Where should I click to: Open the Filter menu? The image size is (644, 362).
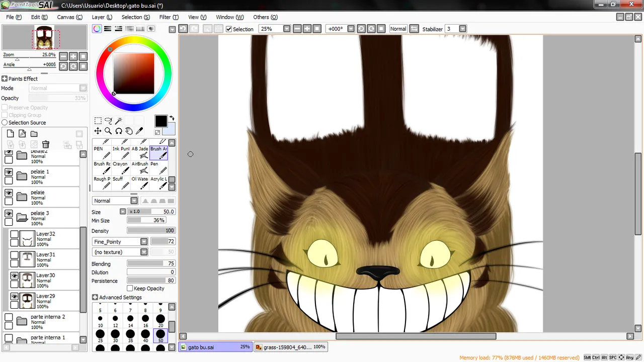click(x=169, y=17)
